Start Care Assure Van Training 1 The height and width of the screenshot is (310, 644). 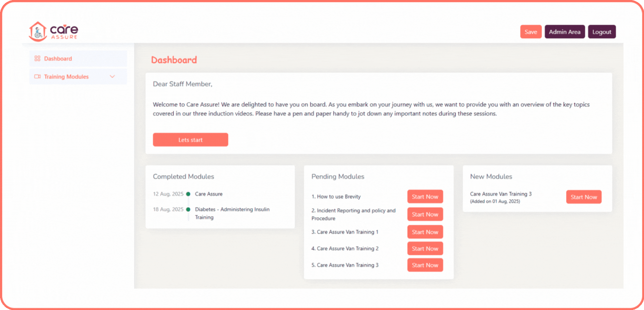[425, 232]
